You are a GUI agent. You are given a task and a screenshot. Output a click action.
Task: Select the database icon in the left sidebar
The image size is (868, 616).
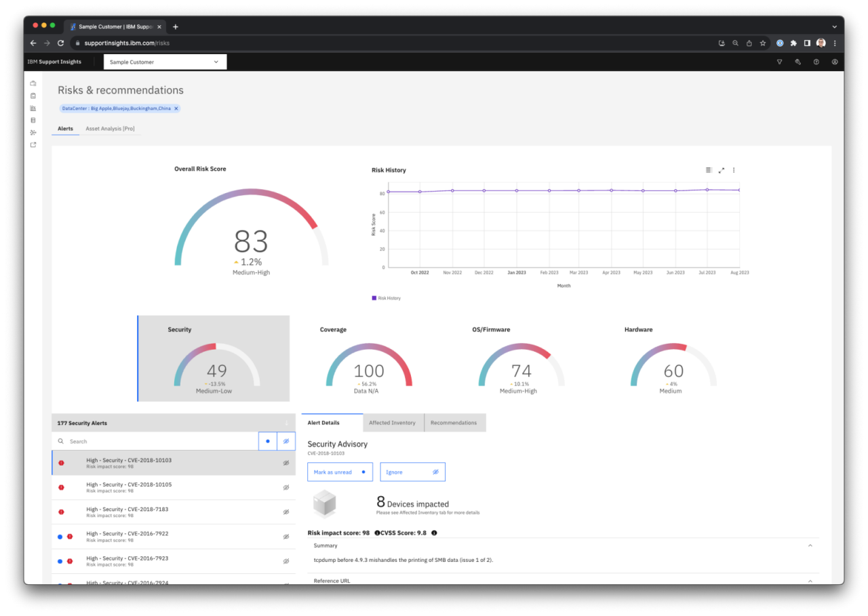pyautogui.click(x=33, y=120)
